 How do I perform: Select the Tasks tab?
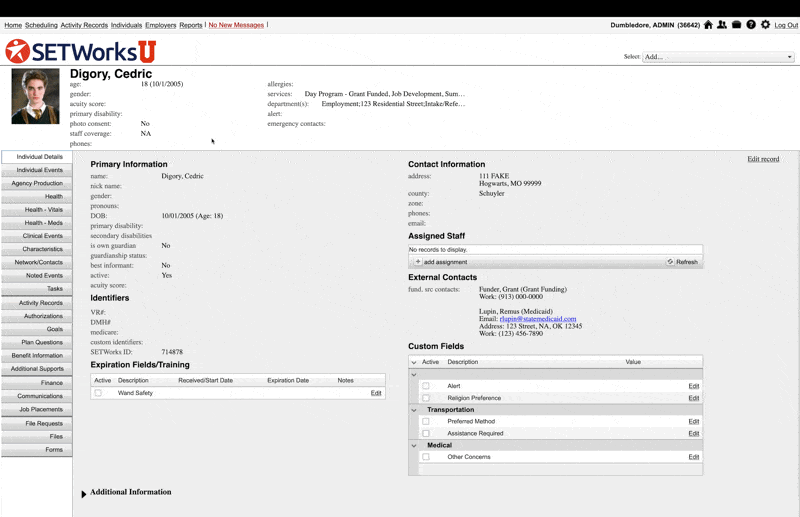pos(37,289)
